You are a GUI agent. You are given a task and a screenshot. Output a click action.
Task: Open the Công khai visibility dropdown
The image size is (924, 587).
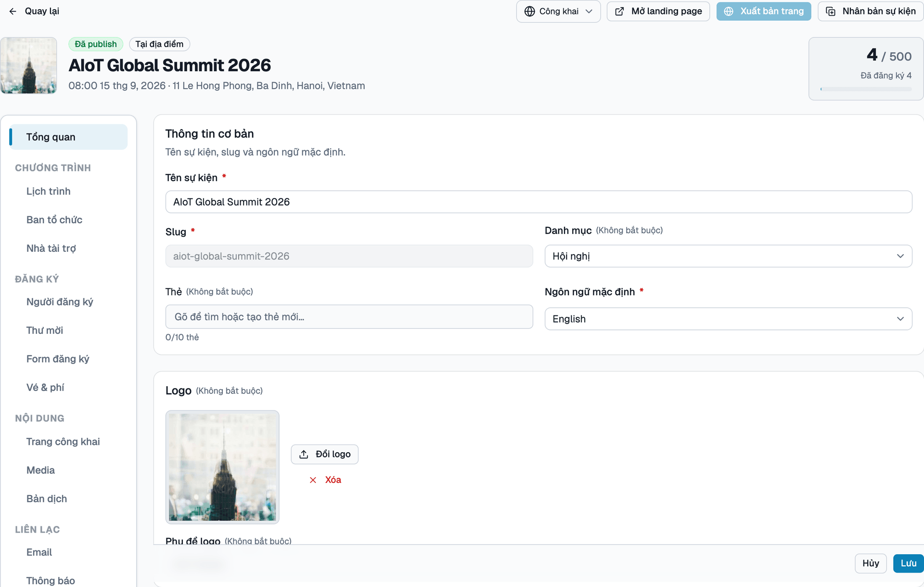[x=558, y=11]
